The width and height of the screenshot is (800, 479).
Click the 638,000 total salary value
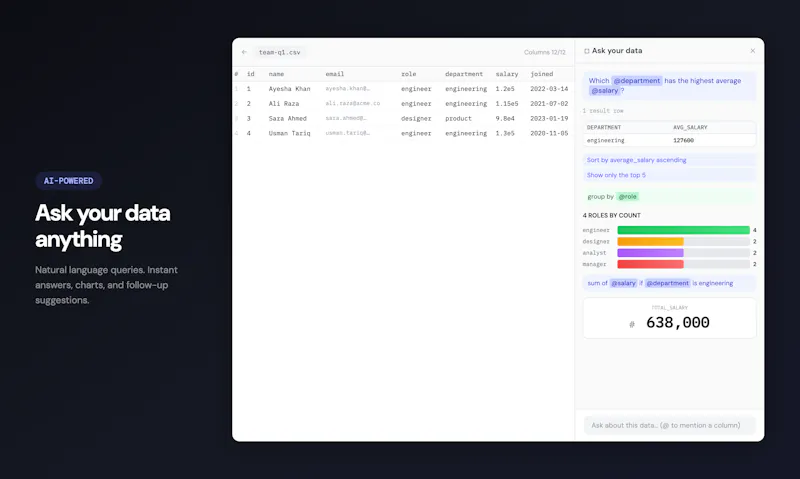click(678, 322)
